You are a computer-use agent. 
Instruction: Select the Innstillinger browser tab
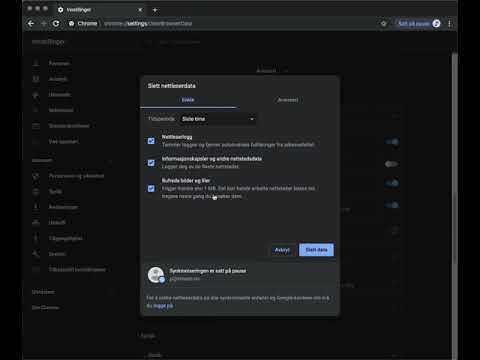[100, 10]
